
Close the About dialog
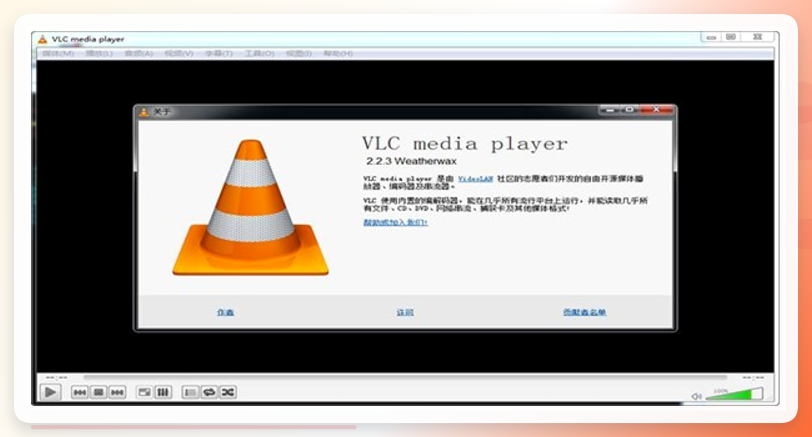pos(656,110)
